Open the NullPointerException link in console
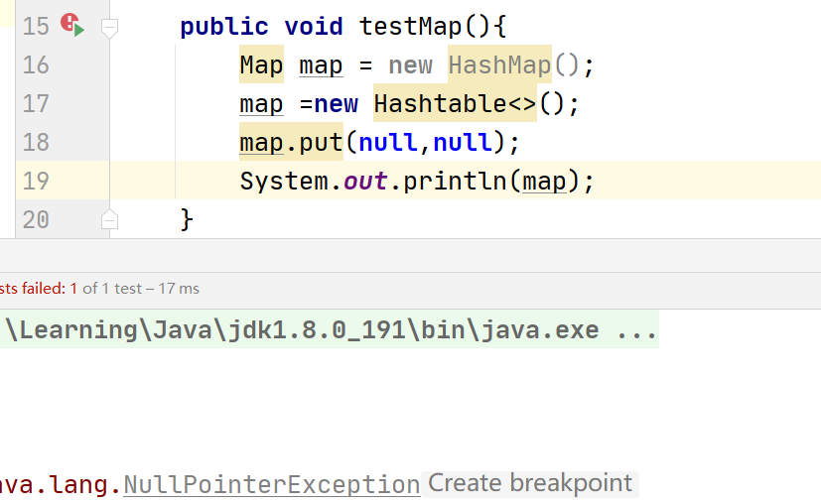The width and height of the screenshot is (821, 504). (x=272, y=484)
